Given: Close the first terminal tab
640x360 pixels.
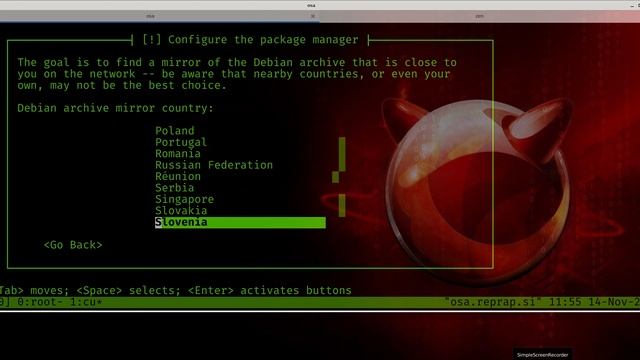Looking at the screenshot, I should pos(313,16).
